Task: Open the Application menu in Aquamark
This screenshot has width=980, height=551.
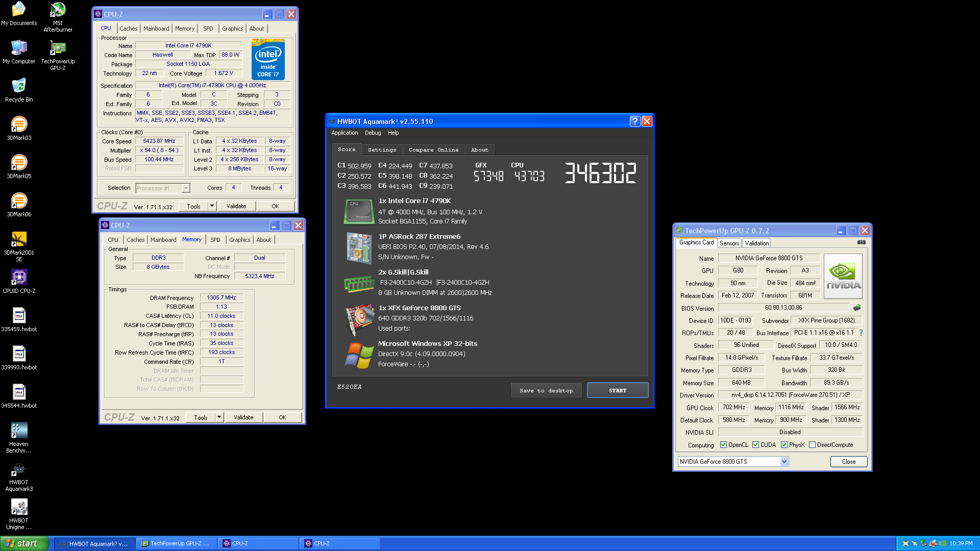Action: (x=345, y=133)
